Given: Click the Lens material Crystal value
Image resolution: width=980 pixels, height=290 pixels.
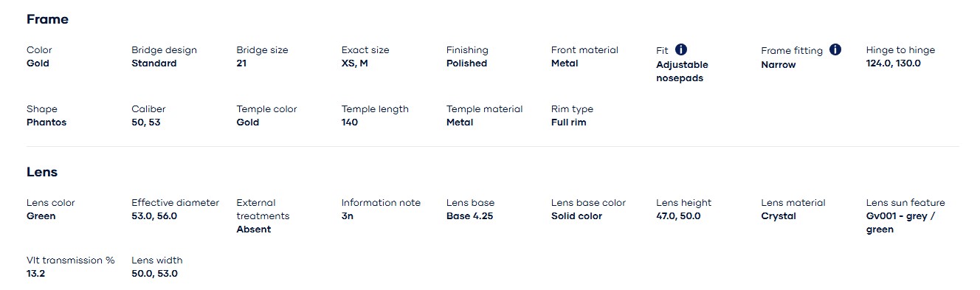Looking at the screenshot, I should point(779,216).
